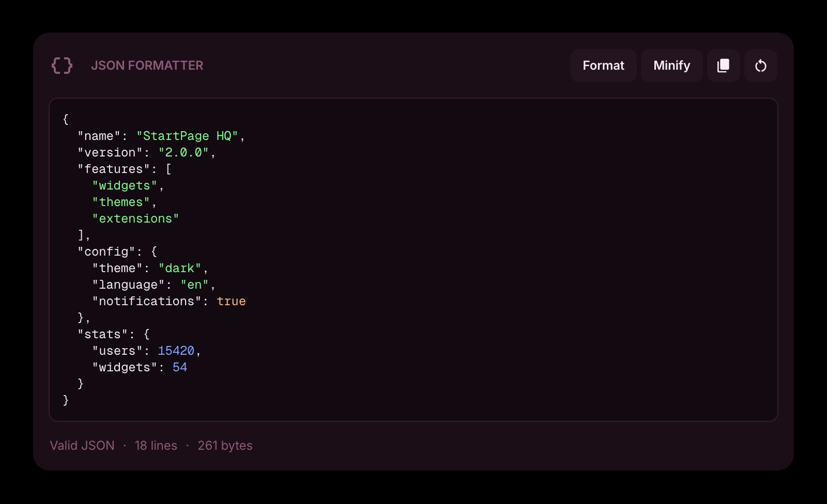
Task: Click the 18 lines indicator
Action: 155,445
